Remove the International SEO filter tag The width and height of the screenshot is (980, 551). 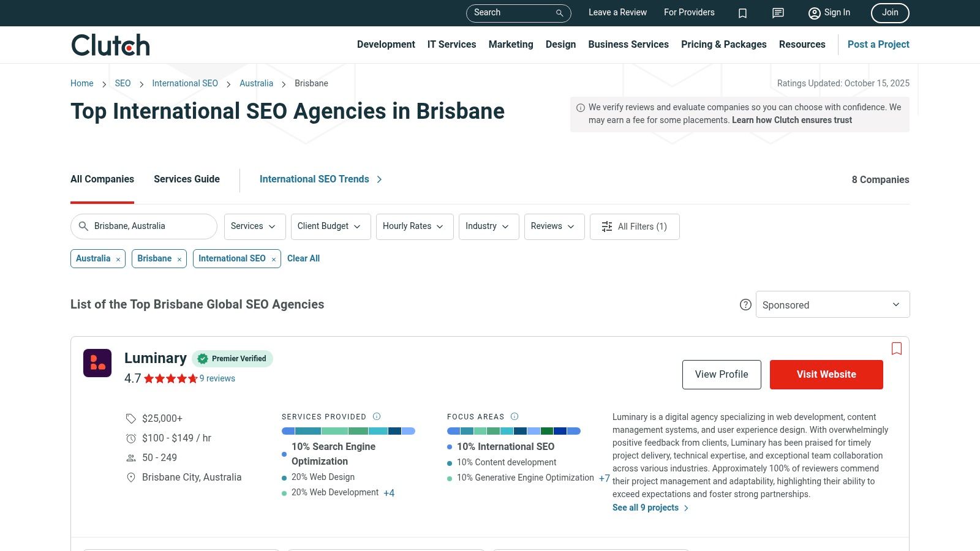click(x=274, y=260)
